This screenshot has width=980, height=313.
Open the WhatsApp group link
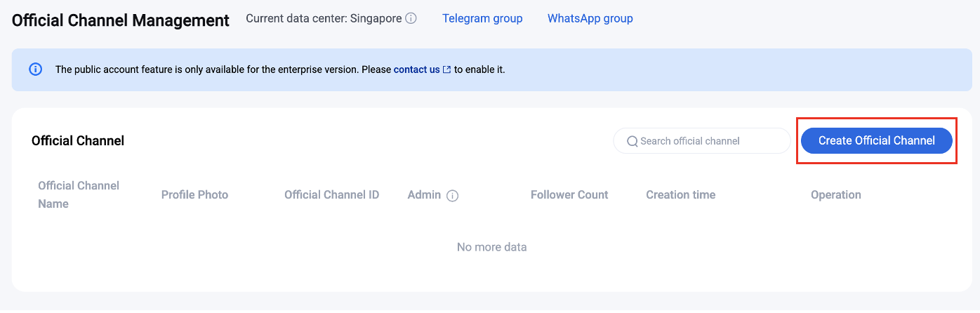point(590,19)
